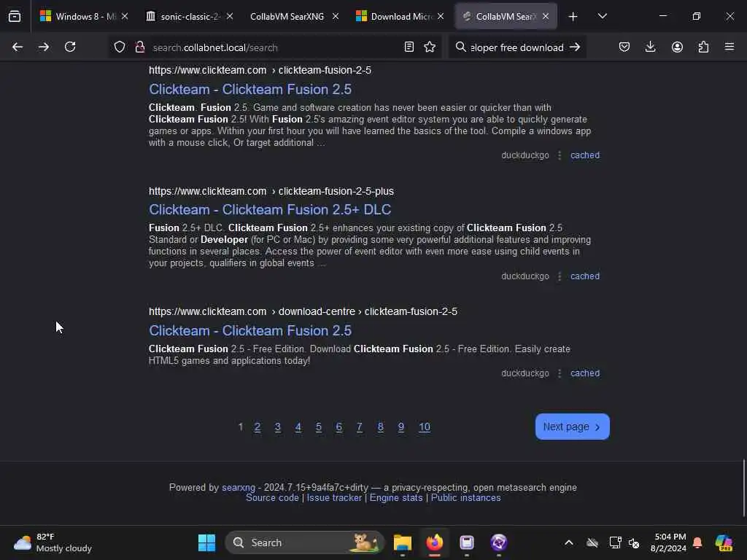Close the Windows 8 tab
This screenshot has width=747, height=560.
pyautogui.click(x=125, y=17)
